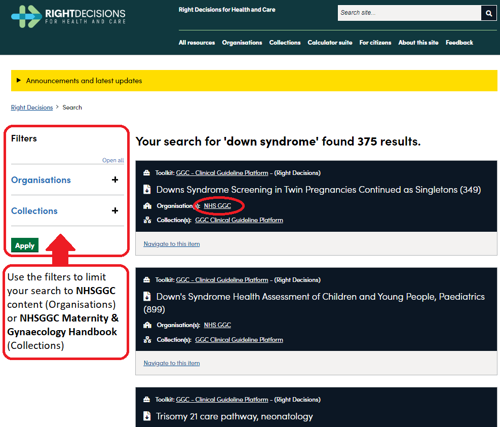
Task: Click document icon beside Trisomy 21 care pathway
Action: coord(147,416)
